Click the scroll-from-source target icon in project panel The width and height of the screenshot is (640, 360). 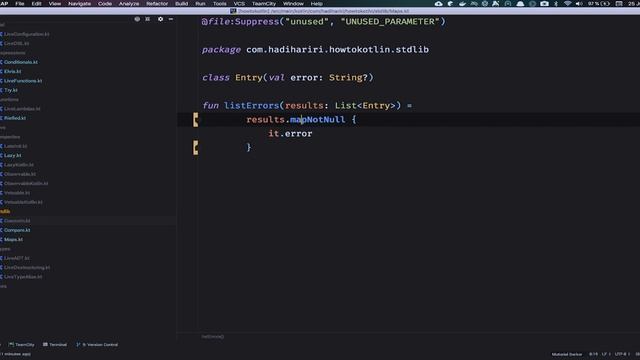point(137,19)
